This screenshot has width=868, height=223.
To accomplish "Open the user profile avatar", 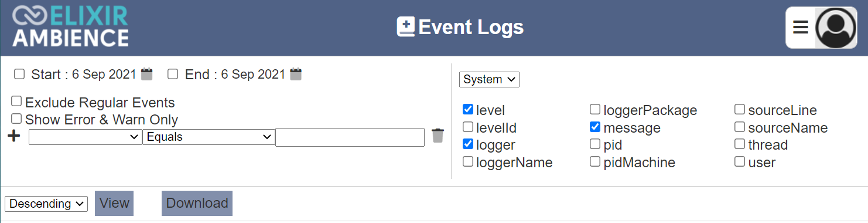I will 836,28.
